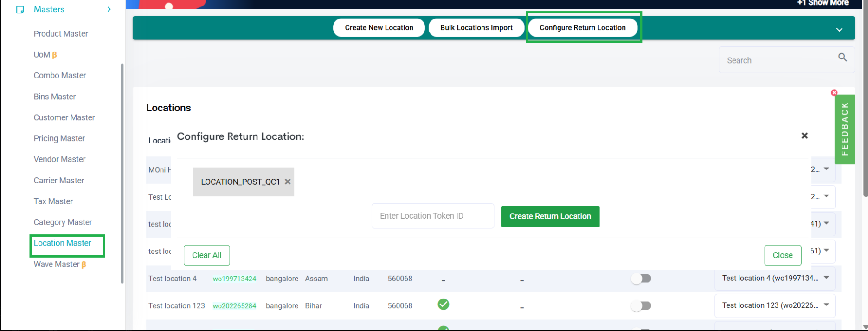Dismiss feedback tab with red close icon

pyautogui.click(x=834, y=93)
